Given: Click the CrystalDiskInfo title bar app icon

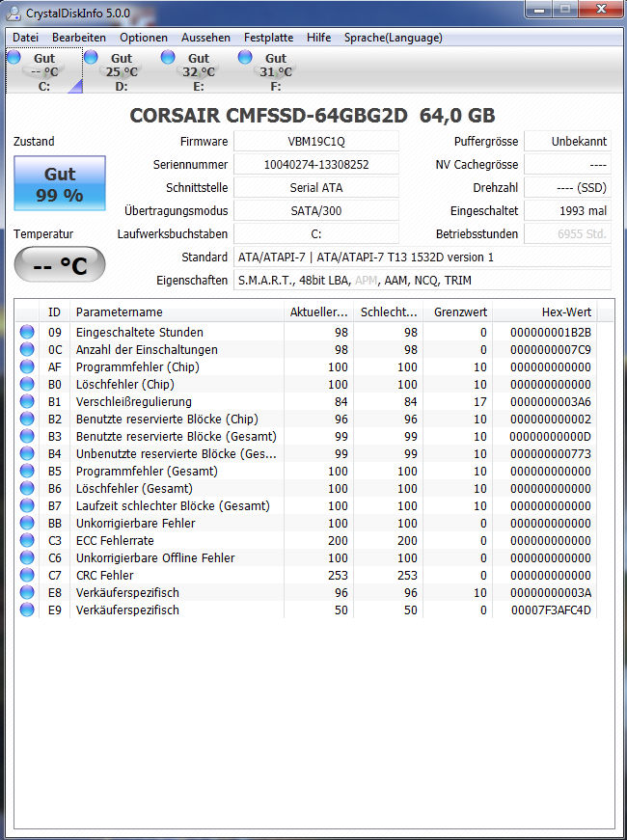Looking at the screenshot, I should pos(14,13).
